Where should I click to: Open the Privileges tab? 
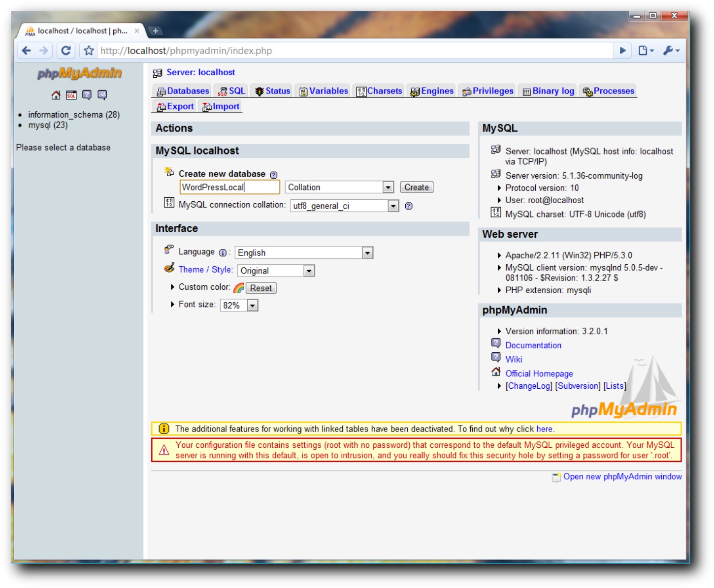[x=487, y=91]
